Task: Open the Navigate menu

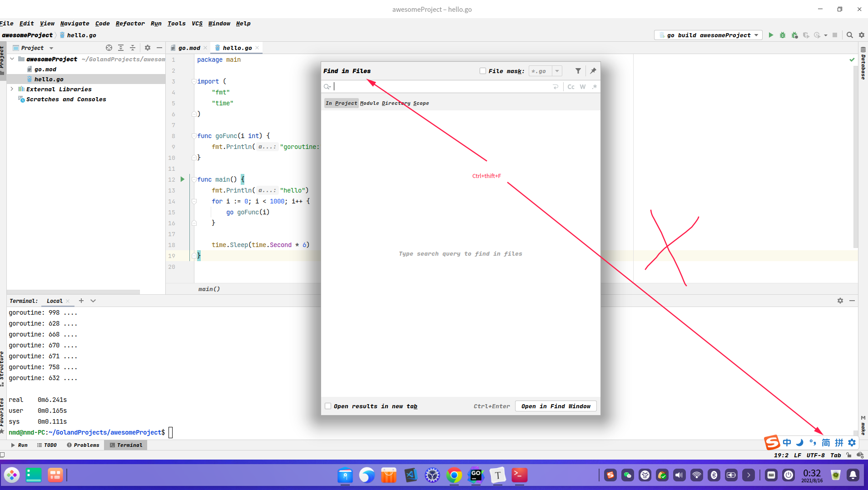Action: 74,23
